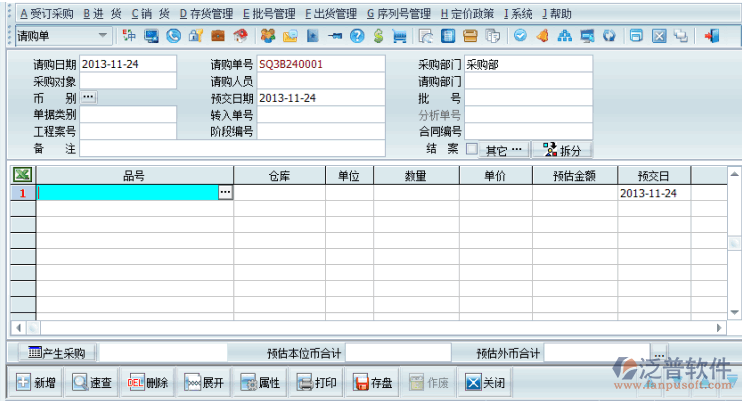Toggle the 结案 checkbox
The image size is (742, 401).
(471, 149)
